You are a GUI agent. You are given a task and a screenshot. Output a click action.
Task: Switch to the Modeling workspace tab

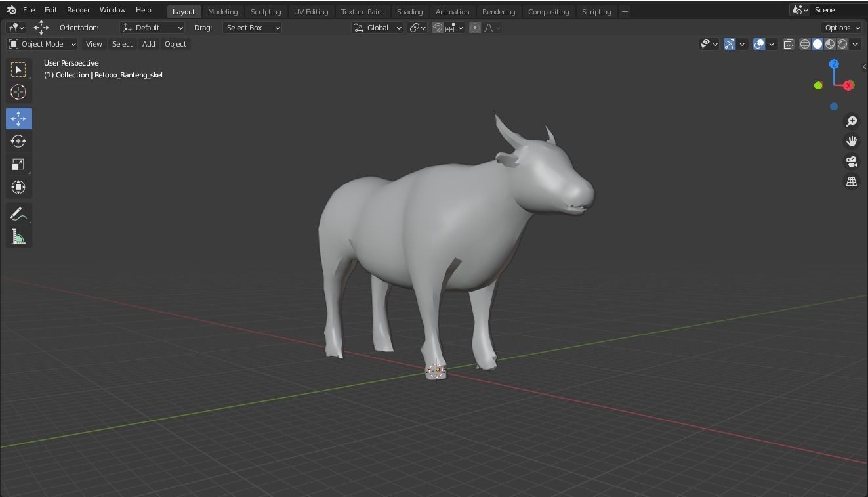tap(222, 12)
